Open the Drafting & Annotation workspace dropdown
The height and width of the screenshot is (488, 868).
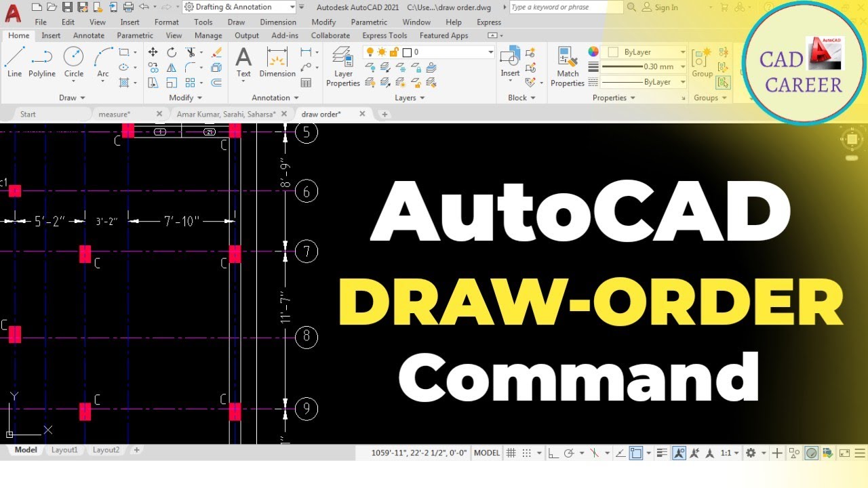(240, 7)
